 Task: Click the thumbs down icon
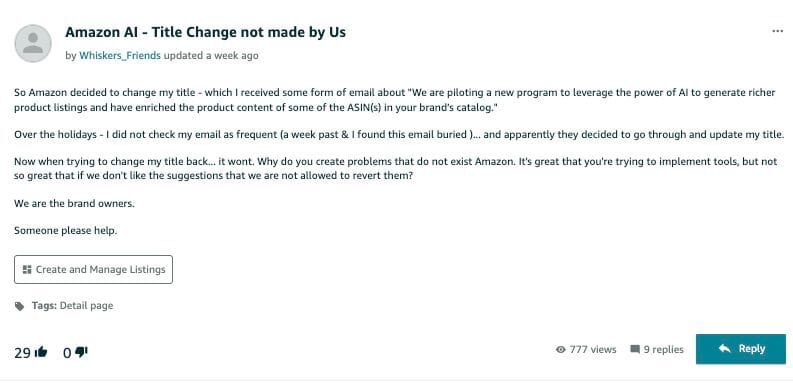pos(81,352)
